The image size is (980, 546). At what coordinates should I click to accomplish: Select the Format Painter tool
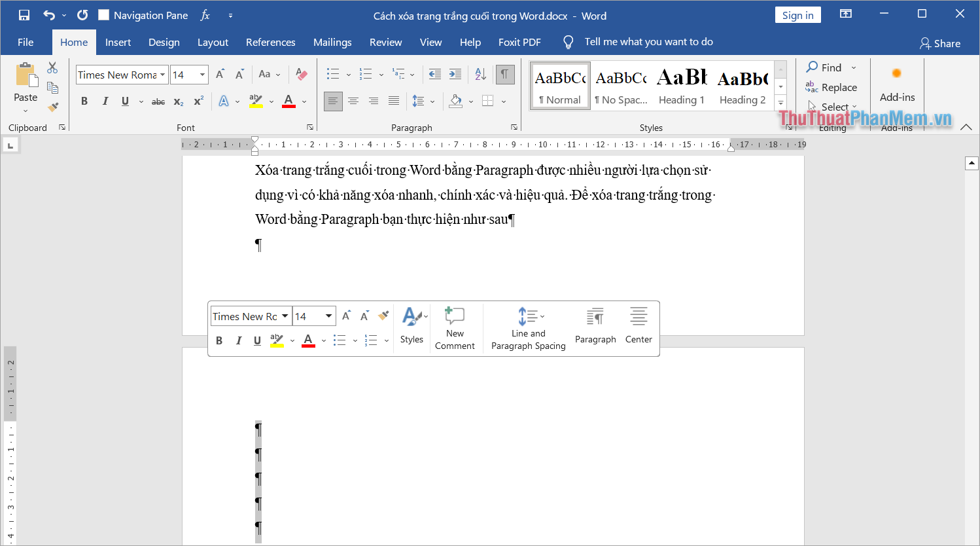coord(54,107)
